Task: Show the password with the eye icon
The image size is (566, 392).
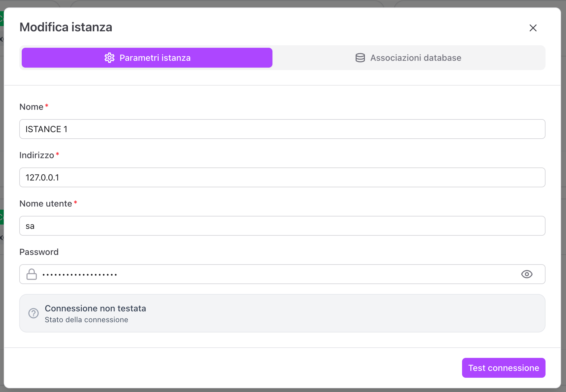Action: click(527, 274)
